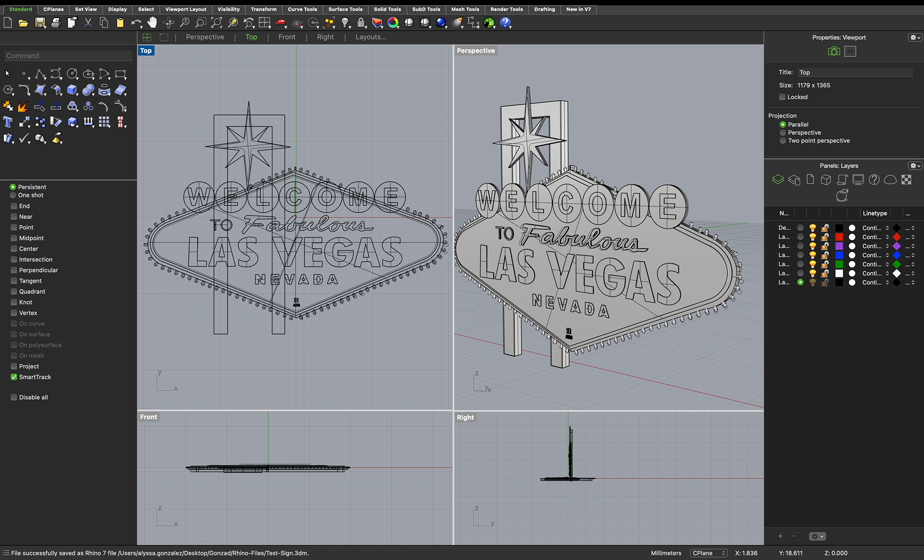
Task: Click the Top viewport title label
Action: tap(146, 51)
